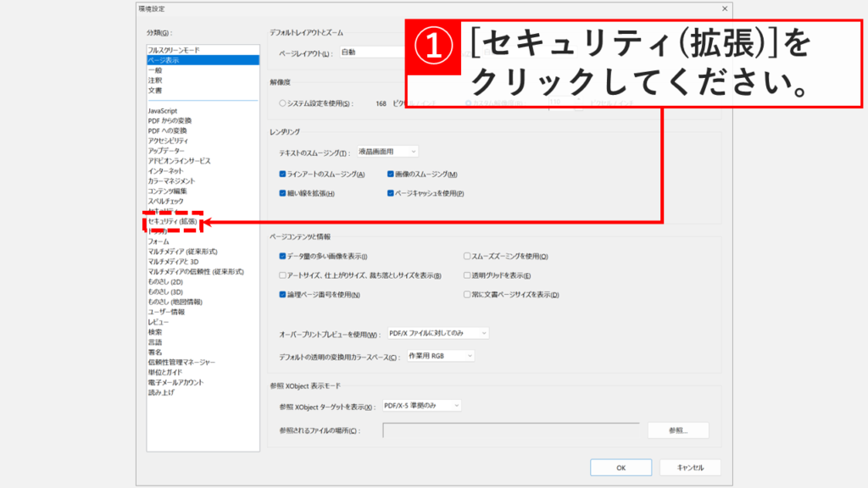Select PDF への変換 category

167,130
